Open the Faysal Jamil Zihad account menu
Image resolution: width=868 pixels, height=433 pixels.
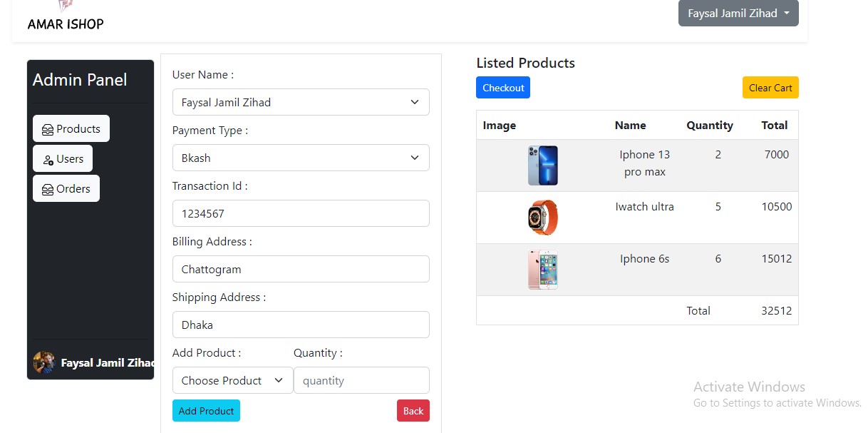point(738,13)
